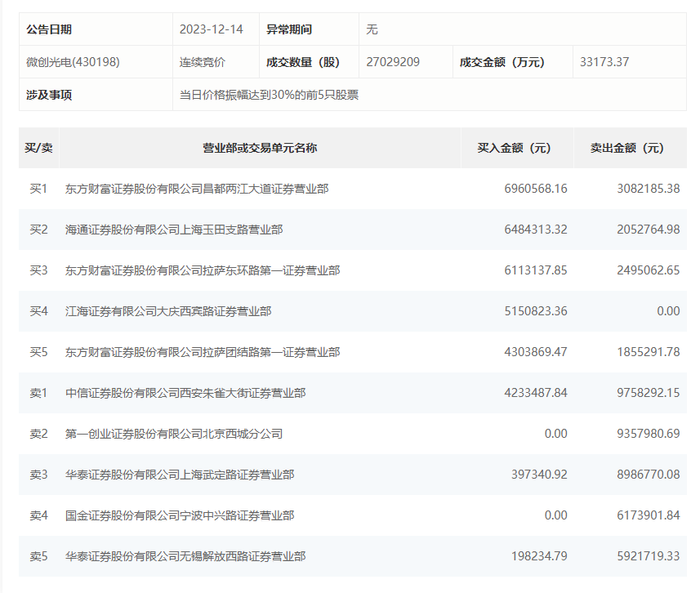Select the traded volume 27029209
This screenshot has width=700, height=593.
click(x=393, y=62)
